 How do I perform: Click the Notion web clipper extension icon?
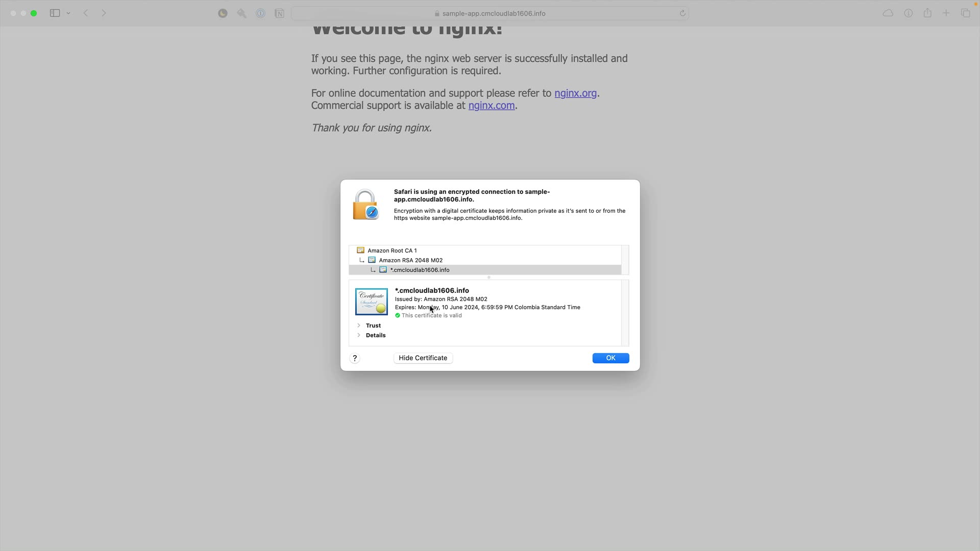point(279,13)
